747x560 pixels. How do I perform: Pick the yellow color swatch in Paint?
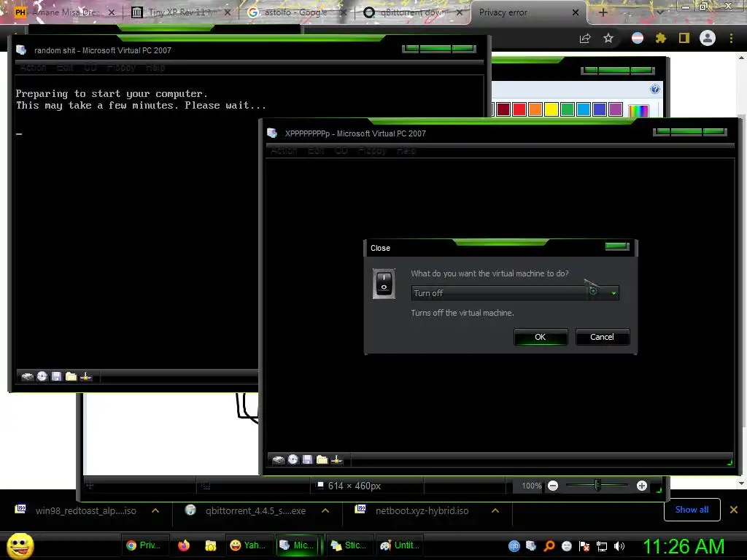(551, 109)
